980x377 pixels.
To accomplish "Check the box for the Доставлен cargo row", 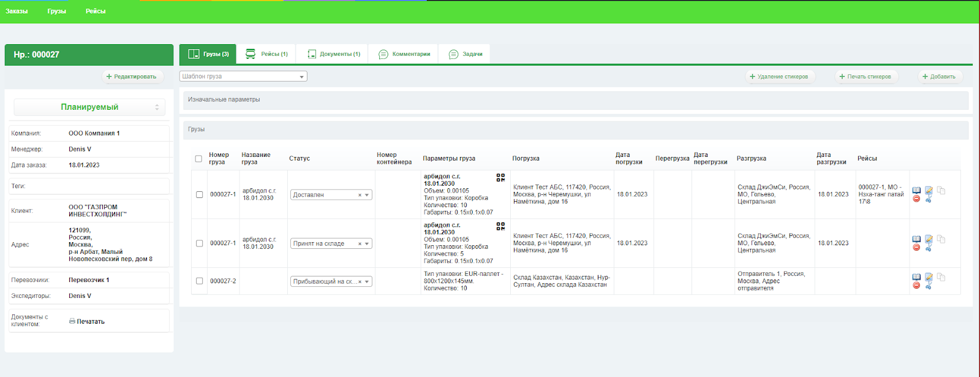I will tap(199, 195).
